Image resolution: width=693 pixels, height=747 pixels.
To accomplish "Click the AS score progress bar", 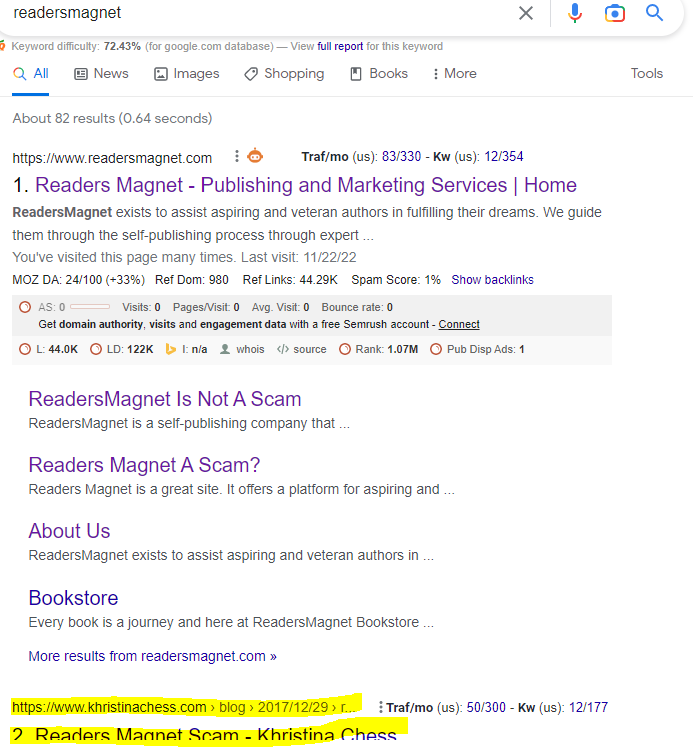I will point(90,307).
